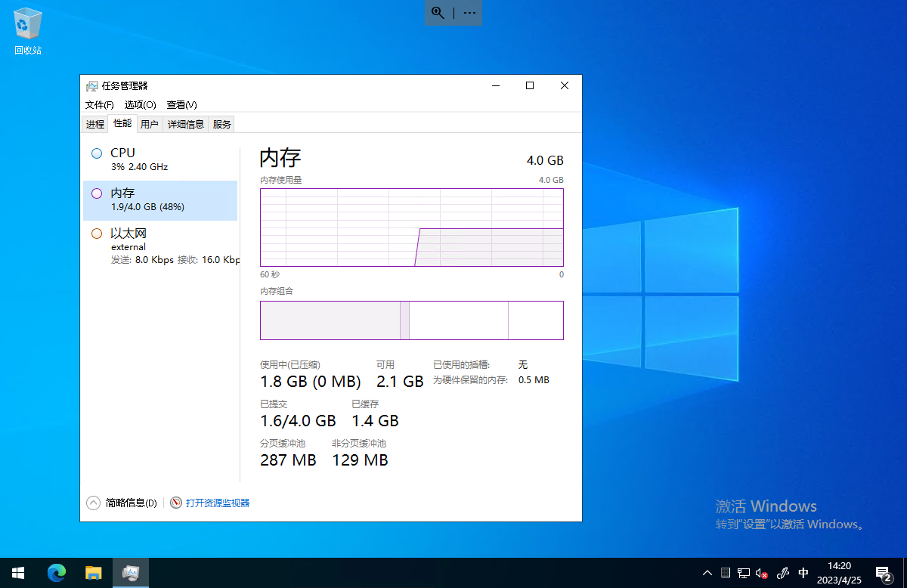Click the 1.8 GB (0 MB) in-use value
Image resolution: width=907 pixels, height=588 pixels.
(311, 382)
